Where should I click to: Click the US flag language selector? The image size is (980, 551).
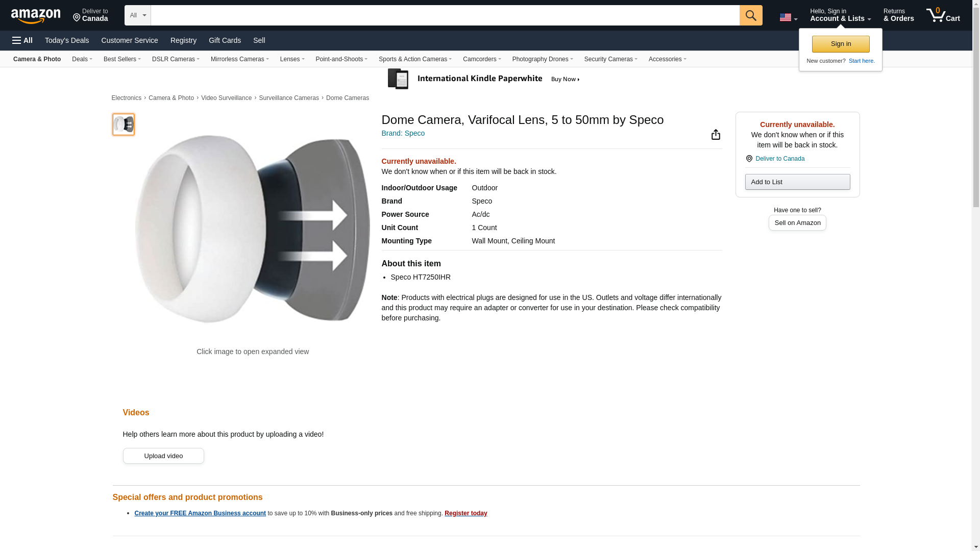[x=788, y=17]
